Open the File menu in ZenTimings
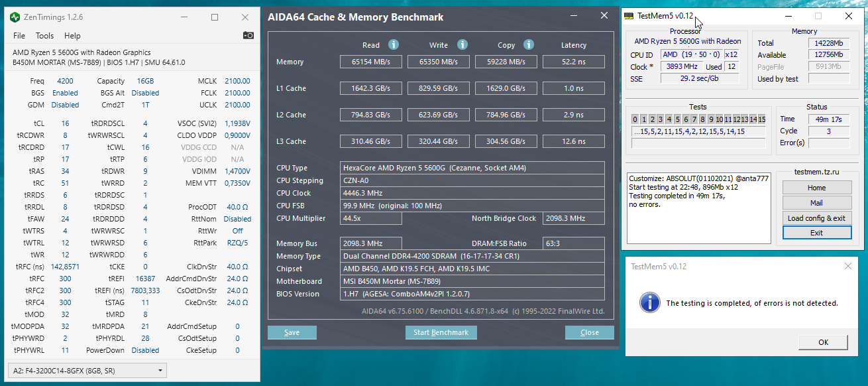The height and width of the screenshot is (386, 868). click(x=19, y=36)
